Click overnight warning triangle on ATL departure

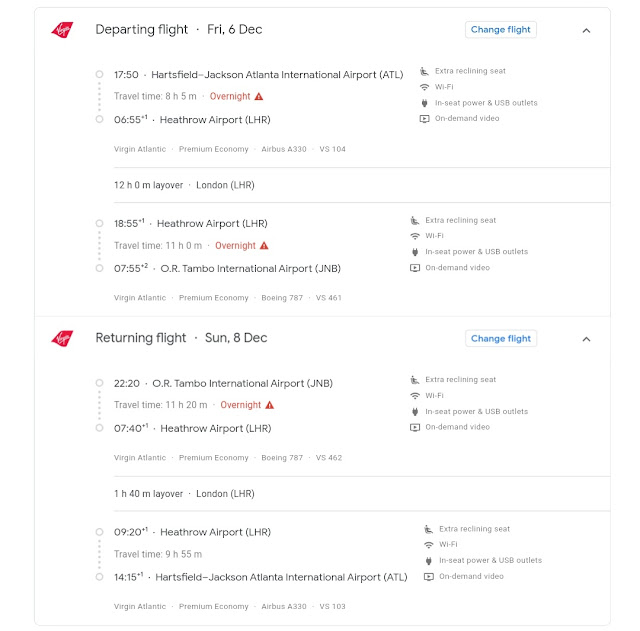click(259, 97)
